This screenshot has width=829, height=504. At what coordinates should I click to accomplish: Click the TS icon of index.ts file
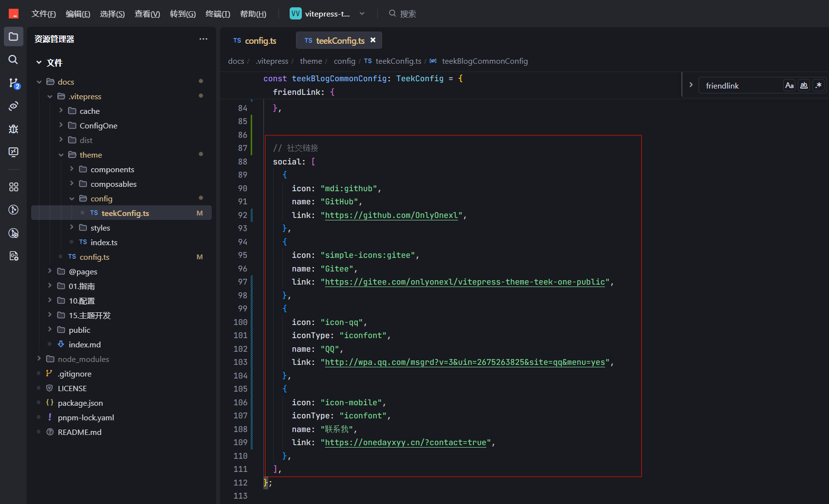tap(83, 242)
